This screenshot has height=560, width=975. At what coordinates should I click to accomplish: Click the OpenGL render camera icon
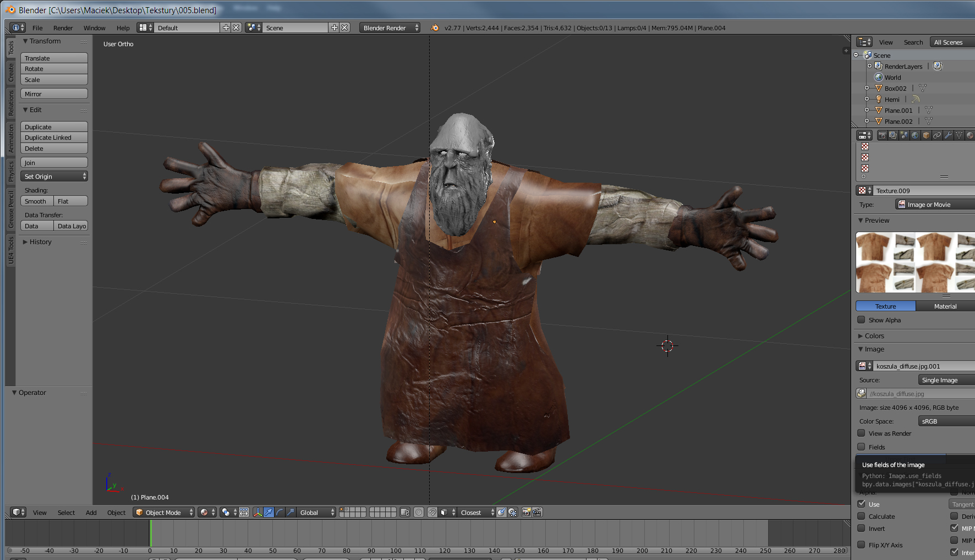point(526,512)
